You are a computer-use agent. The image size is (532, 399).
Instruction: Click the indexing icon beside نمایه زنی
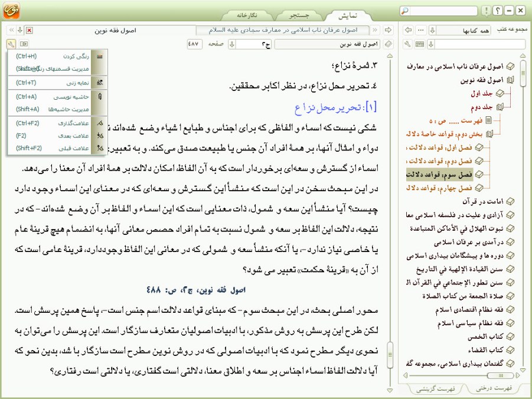click(x=99, y=83)
